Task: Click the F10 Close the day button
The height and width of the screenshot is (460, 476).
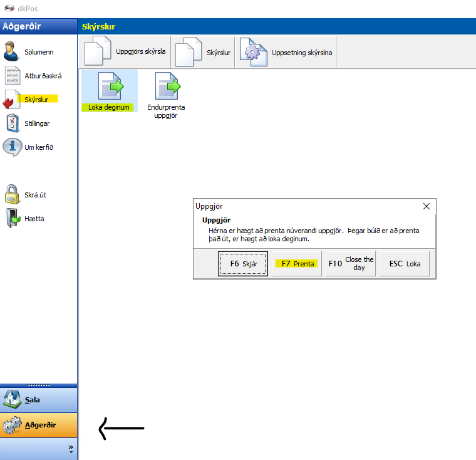Action: pyautogui.click(x=351, y=264)
